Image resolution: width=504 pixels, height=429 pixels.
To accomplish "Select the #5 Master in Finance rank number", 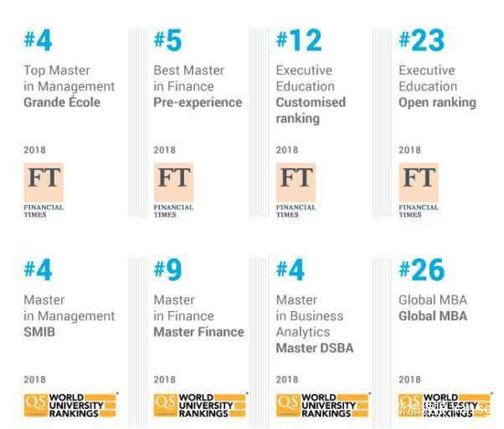I will coord(167,40).
